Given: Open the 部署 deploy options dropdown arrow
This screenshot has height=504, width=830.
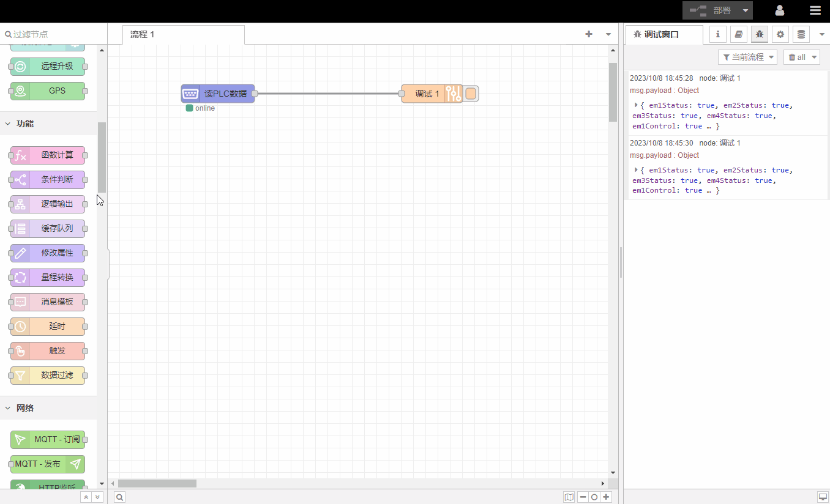Looking at the screenshot, I should point(745,10).
